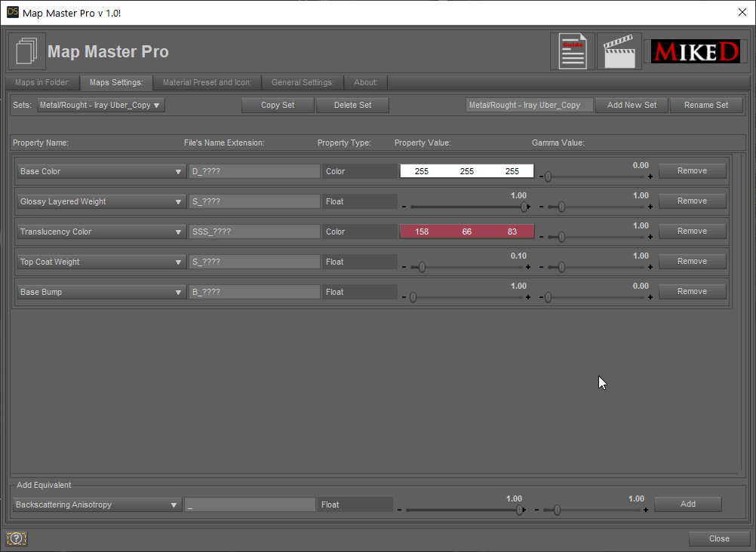Image resolution: width=756 pixels, height=552 pixels.
Task: Click plus icon for Glossy Layered Weight value
Action: [x=528, y=207]
